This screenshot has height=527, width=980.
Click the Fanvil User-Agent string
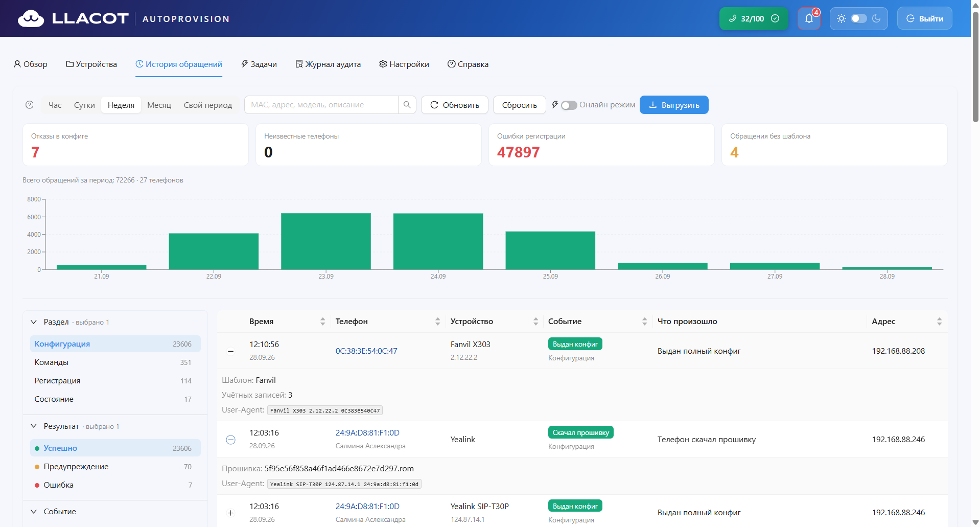pos(325,410)
